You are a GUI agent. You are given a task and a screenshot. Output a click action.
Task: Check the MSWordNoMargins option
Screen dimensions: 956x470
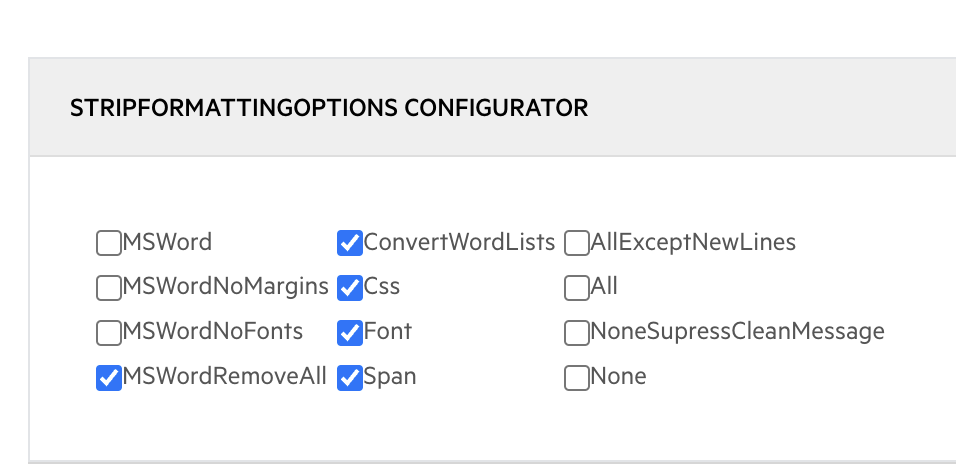108,287
